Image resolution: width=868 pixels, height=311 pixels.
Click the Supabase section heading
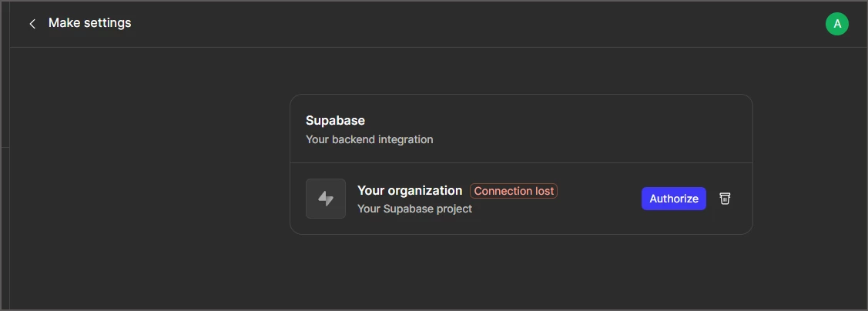(335, 120)
